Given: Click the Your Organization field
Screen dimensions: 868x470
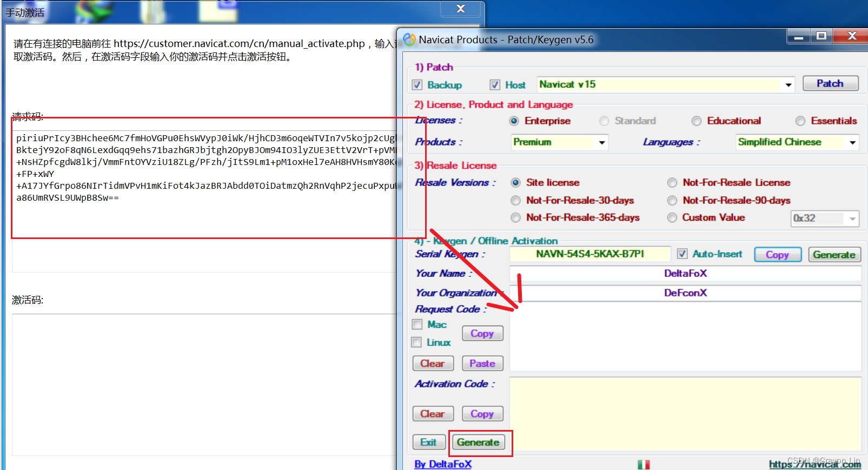Looking at the screenshot, I should pyautogui.click(x=685, y=293).
